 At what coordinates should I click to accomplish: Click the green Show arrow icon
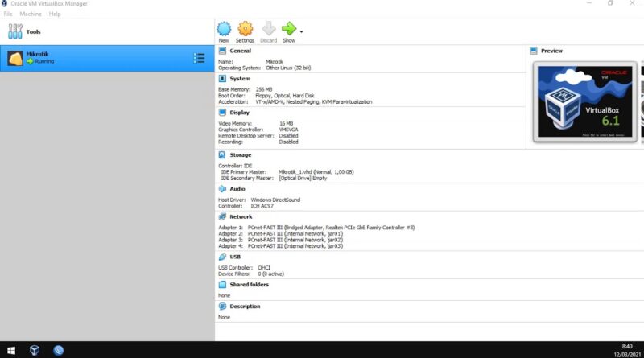point(289,29)
